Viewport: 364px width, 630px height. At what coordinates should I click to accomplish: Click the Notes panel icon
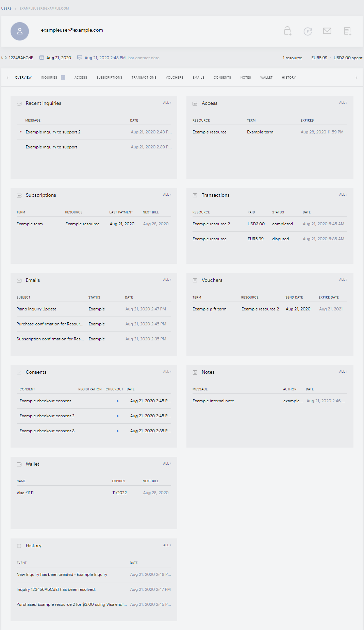point(195,372)
